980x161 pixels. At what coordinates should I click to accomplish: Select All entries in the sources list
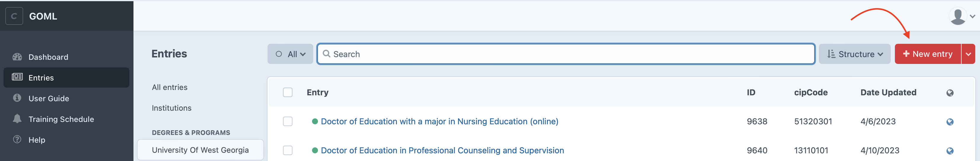170,87
